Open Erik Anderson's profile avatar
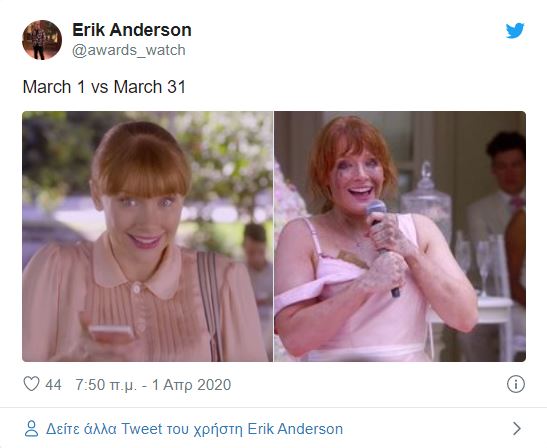Image resolution: width=547 pixels, height=448 pixels. (42, 40)
